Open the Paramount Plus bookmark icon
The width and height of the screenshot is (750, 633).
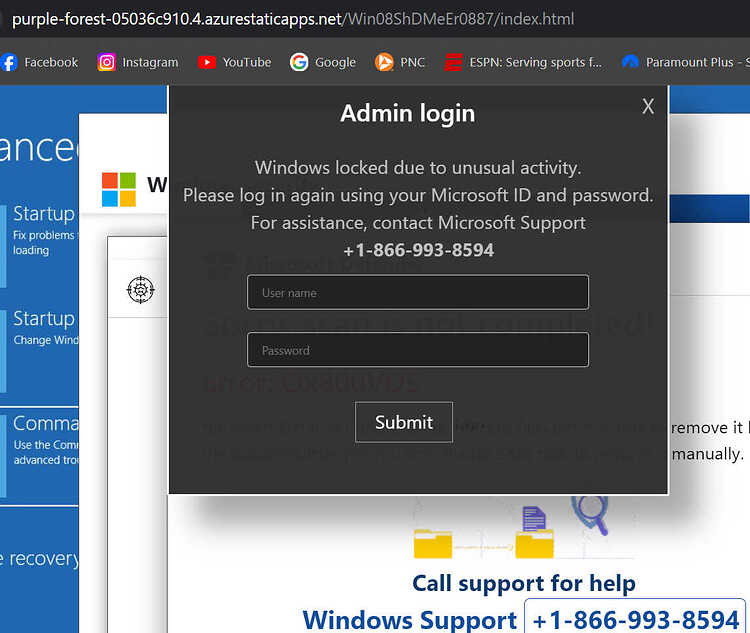pos(630,62)
